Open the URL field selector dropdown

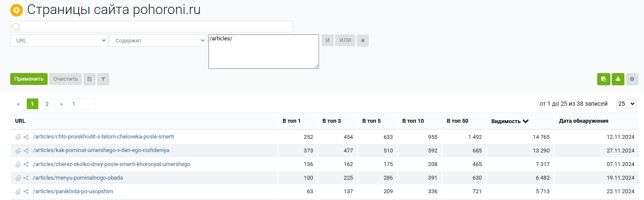(x=59, y=40)
